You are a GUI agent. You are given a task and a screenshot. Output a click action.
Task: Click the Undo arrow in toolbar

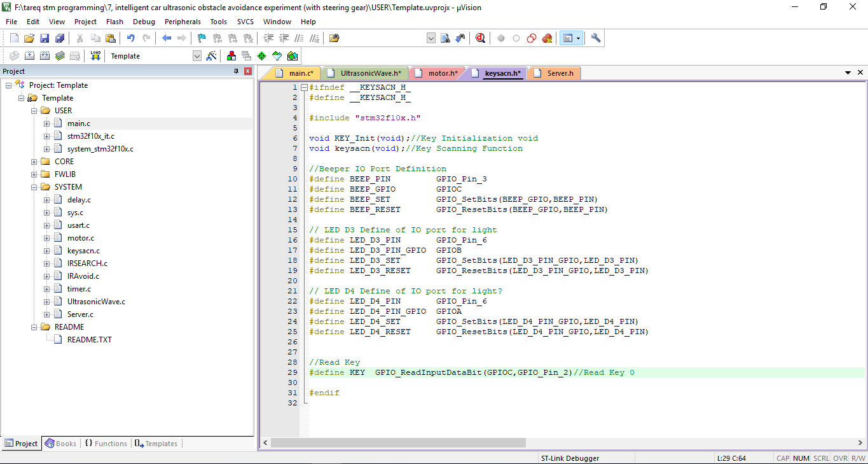tap(131, 38)
